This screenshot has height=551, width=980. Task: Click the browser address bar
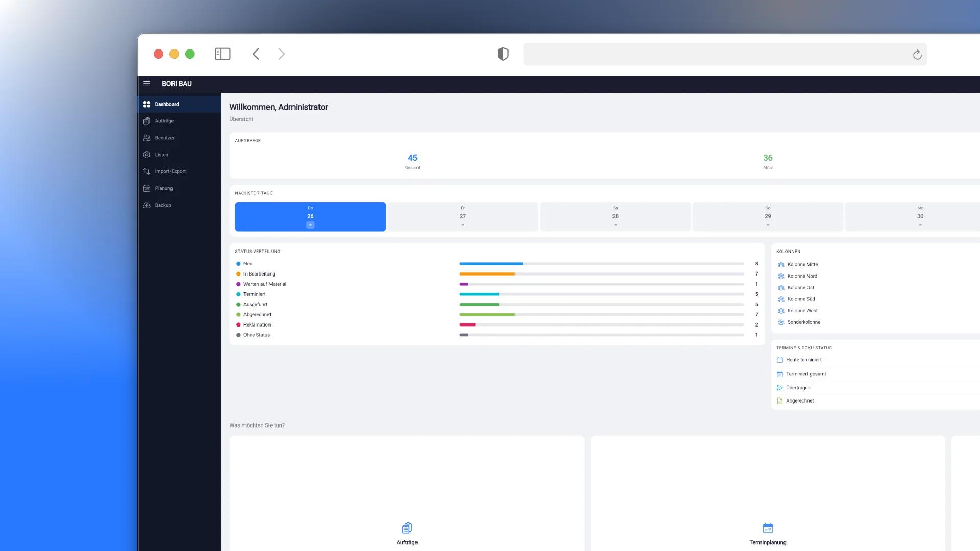725,54
